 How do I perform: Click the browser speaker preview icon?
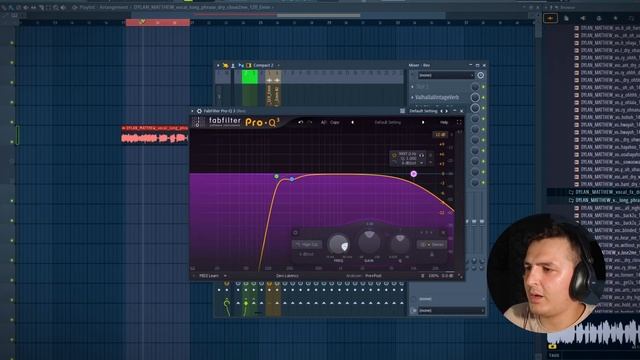pyautogui.click(x=582, y=18)
